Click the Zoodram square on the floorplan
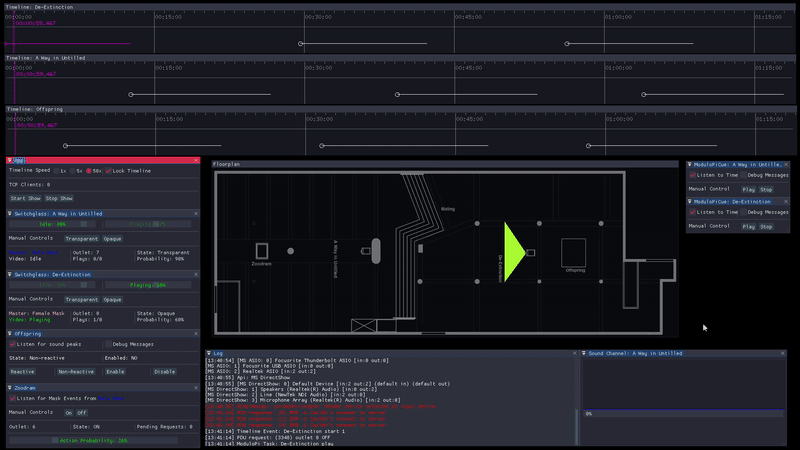This screenshot has width=800, height=450. [262, 250]
